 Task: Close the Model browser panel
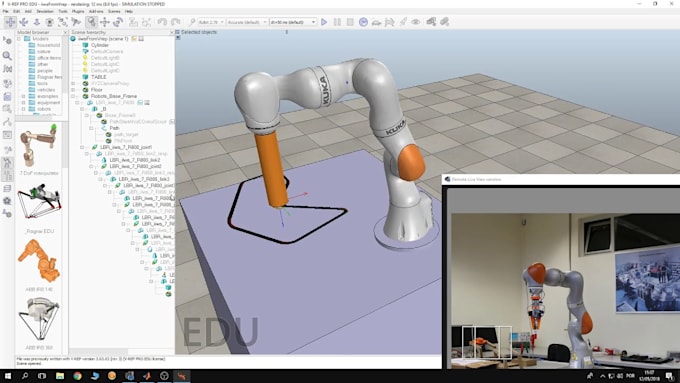(x=65, y=33)
